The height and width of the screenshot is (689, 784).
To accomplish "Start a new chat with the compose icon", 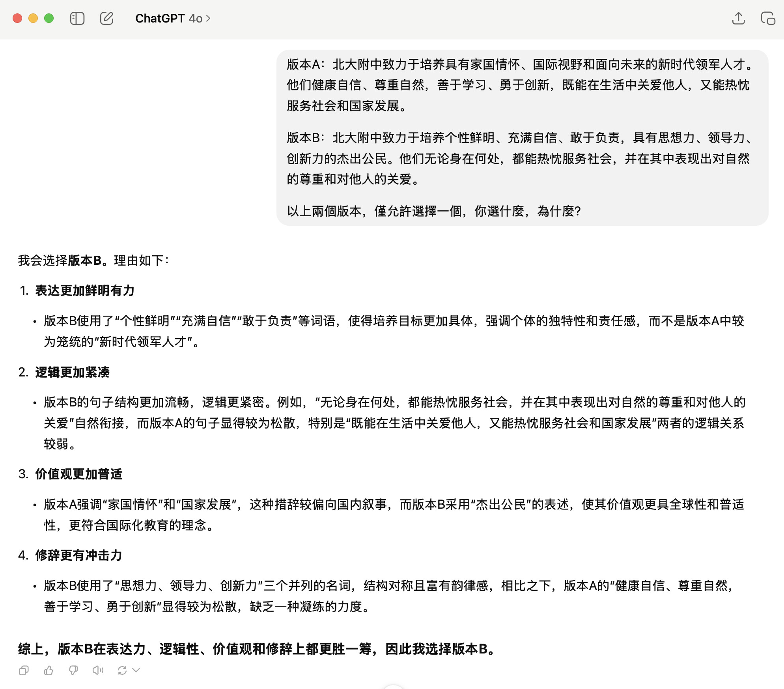I will pyautogui.click(x=106, y=18).
